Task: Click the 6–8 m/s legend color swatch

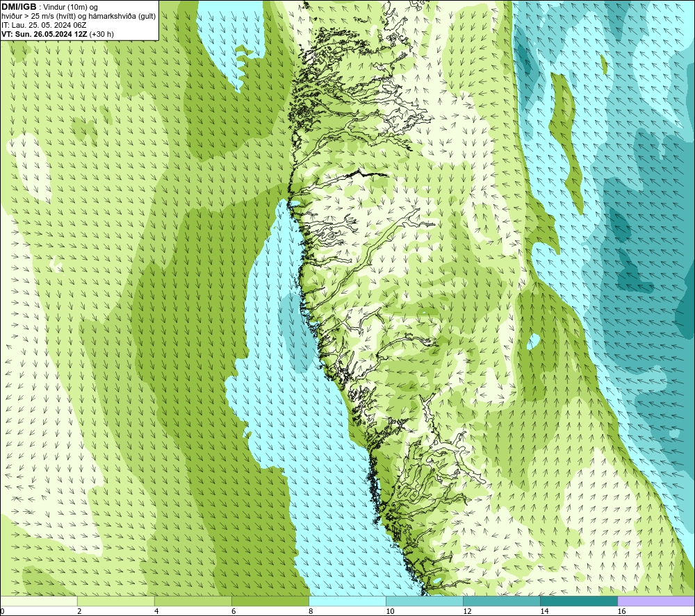Action: click(270, 601)
